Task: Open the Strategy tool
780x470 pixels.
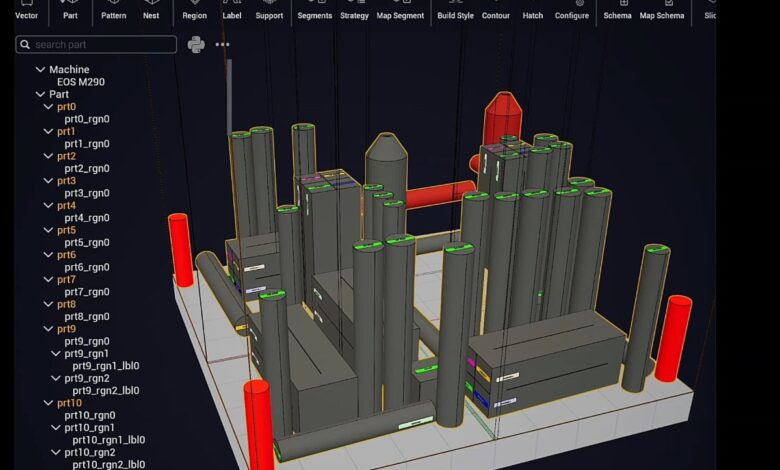Action: coord(354,10)
